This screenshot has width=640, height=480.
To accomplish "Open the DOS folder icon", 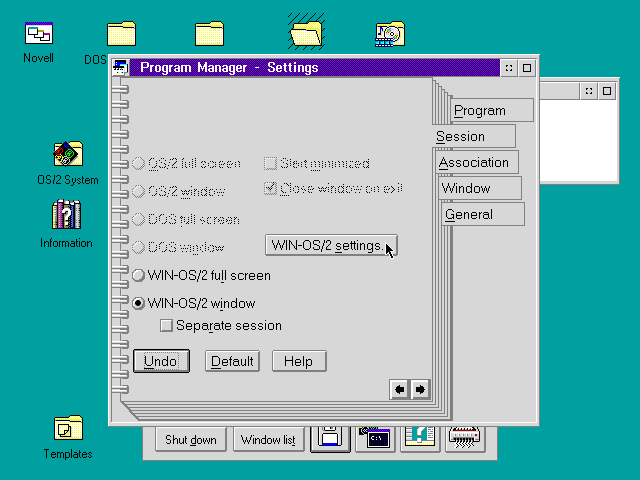I will [x=121, y=33].
